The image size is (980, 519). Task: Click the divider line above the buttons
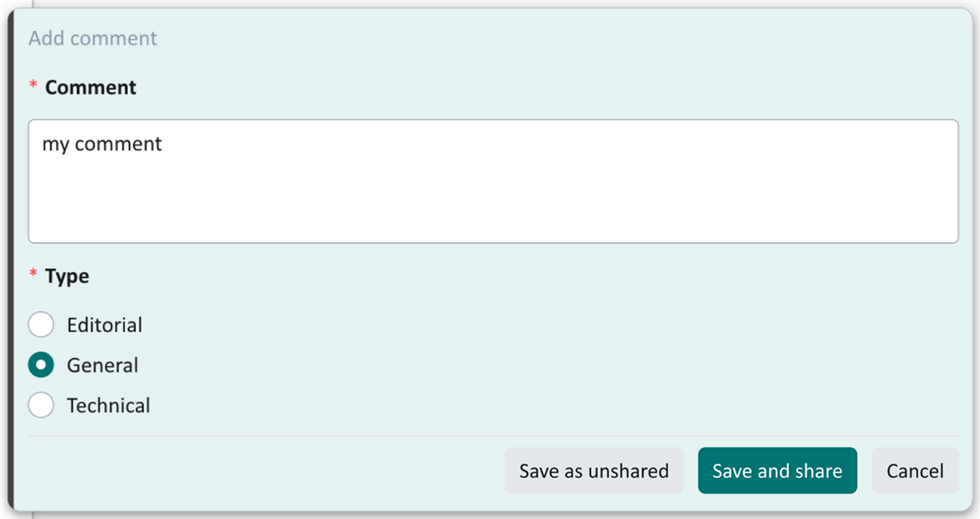click(x=493, y=435)
